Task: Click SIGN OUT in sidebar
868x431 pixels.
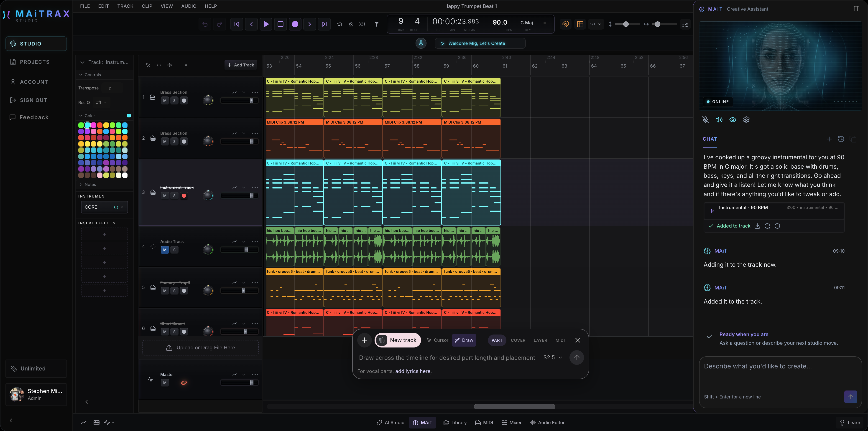Action: coord(36,100)
